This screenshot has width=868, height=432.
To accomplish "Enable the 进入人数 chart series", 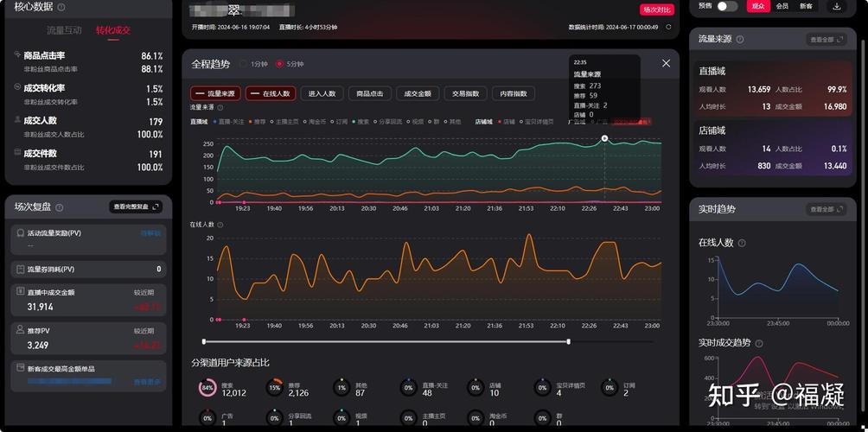I will [x=322, y=93].
